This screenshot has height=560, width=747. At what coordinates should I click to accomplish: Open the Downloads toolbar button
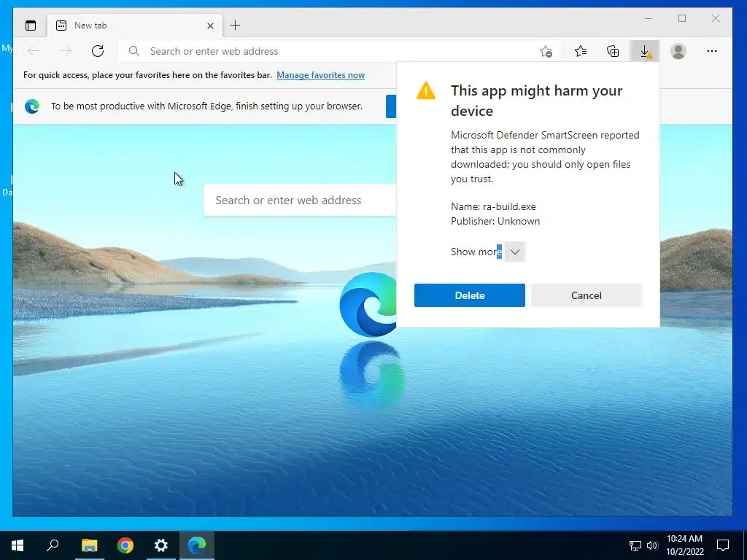[645, 51]
